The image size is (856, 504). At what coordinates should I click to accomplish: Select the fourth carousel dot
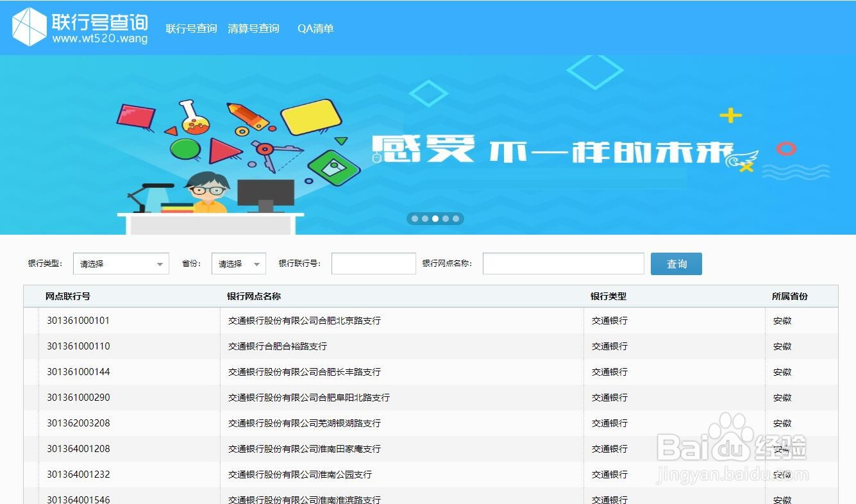point(445,218)
